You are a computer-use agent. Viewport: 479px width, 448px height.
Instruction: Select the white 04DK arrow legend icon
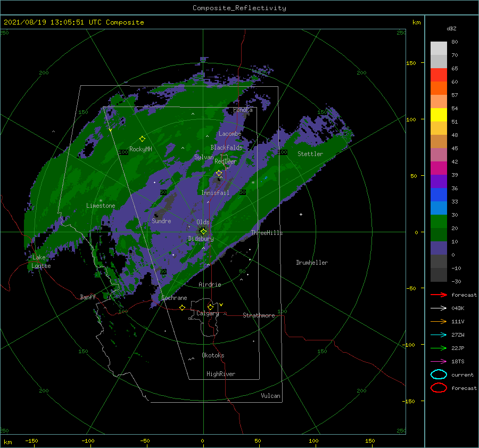[x=439, y=308]
